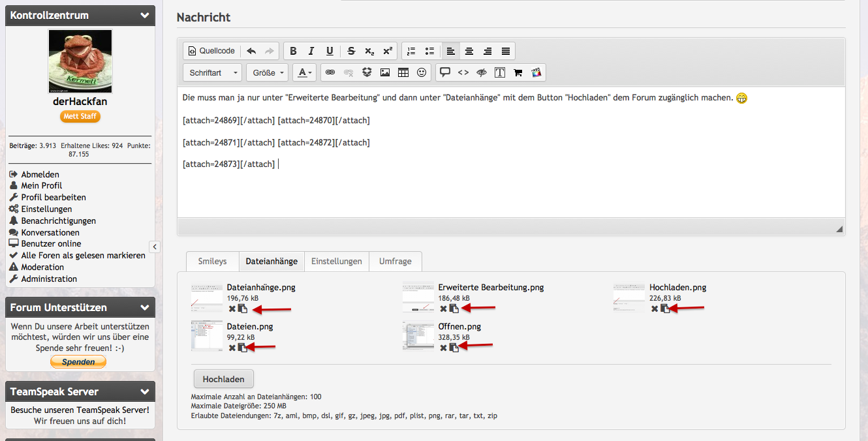Insert a table into the message
Image resolution: width=868 pixels, height=441 pixels.
tap(403, 72)
